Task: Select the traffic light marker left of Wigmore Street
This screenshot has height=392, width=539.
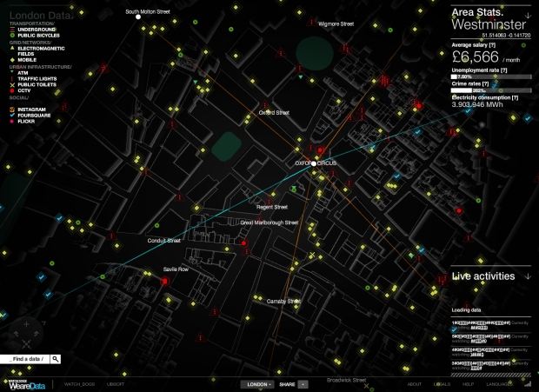Action: pyautogui.click(x=311, y=22)
